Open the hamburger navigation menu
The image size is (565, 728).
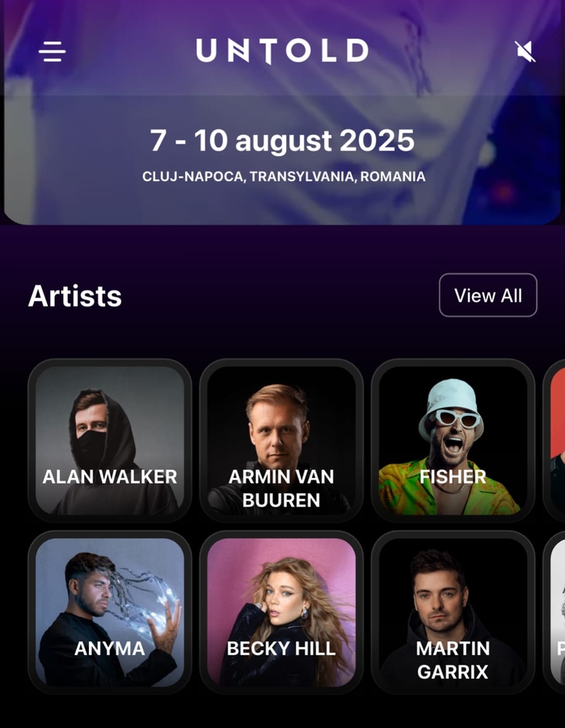[x=52, y=51]
